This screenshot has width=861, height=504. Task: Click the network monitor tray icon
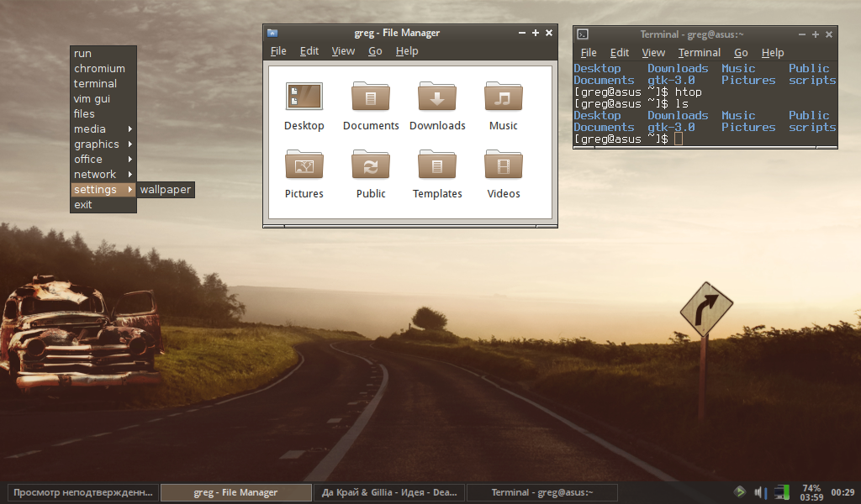point(782,492)
